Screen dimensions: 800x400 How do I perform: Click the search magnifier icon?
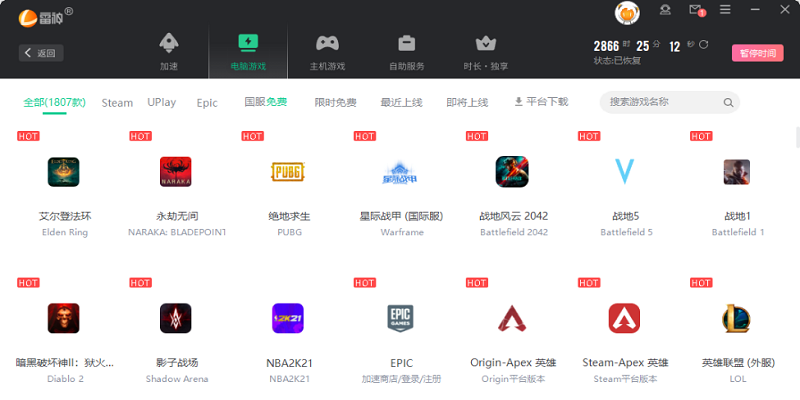(x=728, y=103)
